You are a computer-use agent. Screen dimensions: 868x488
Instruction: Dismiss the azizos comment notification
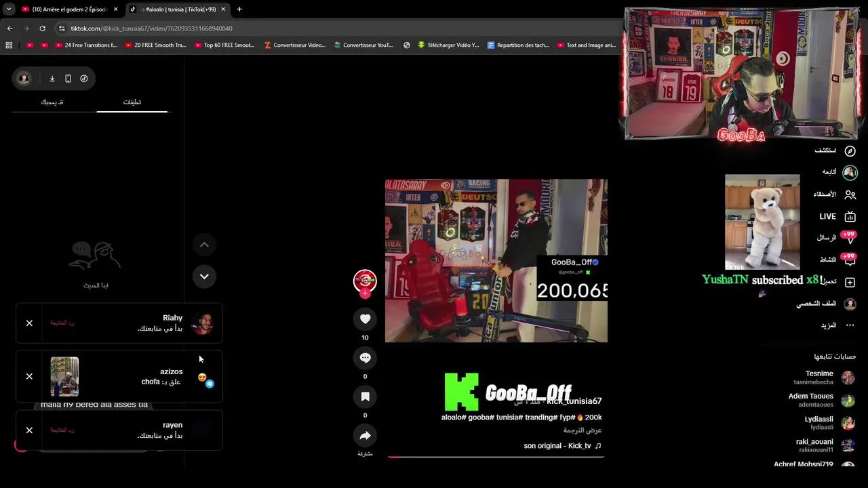(29, 376)
